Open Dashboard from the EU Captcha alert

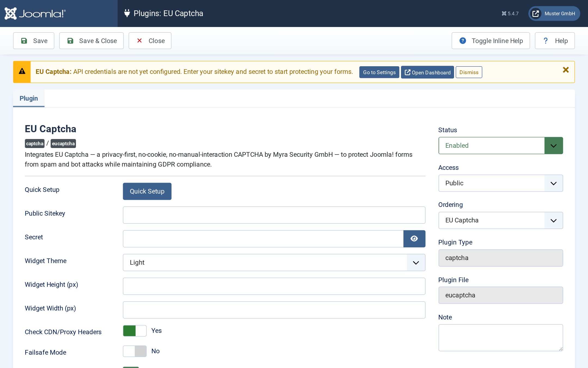(x=427, y=72)
